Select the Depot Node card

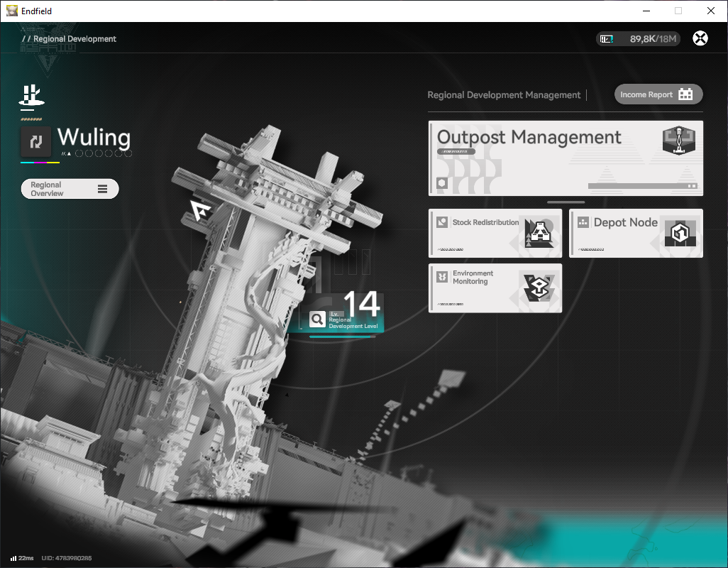click(x=636, y=233)
